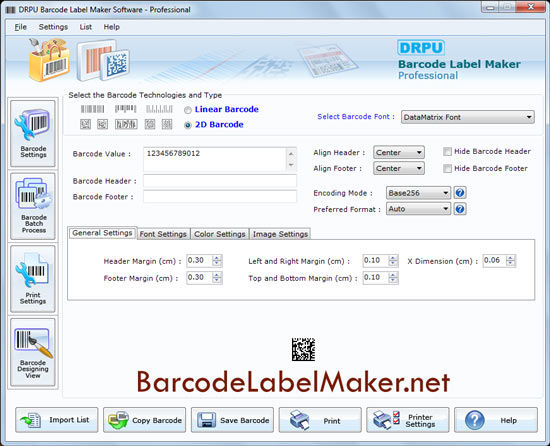The width and height of the screenshot is (550, 446).
Task: Enable Hide Barcode Header checkbox
Action: pyautogui.click(x=447, y=151)
